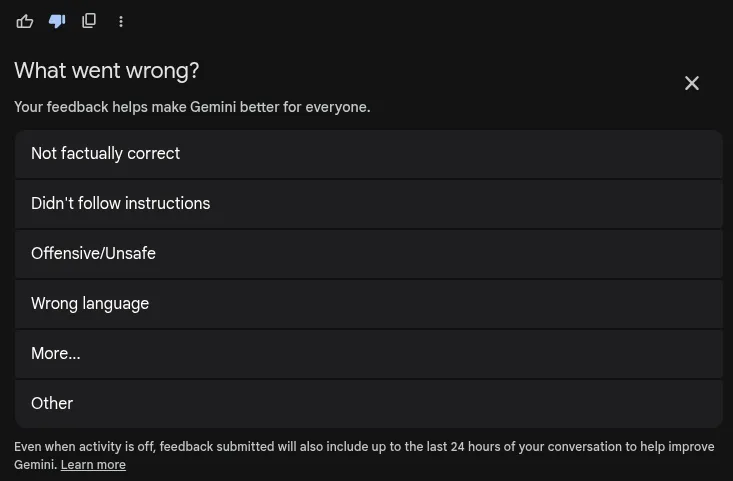Click the What went wrong? heading

click(x=107, y=71)
